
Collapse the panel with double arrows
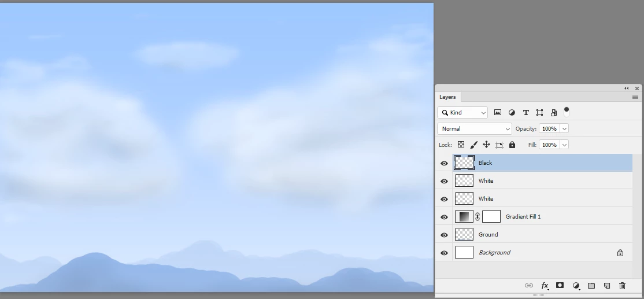pyautogui.click(x=626, y=88)
